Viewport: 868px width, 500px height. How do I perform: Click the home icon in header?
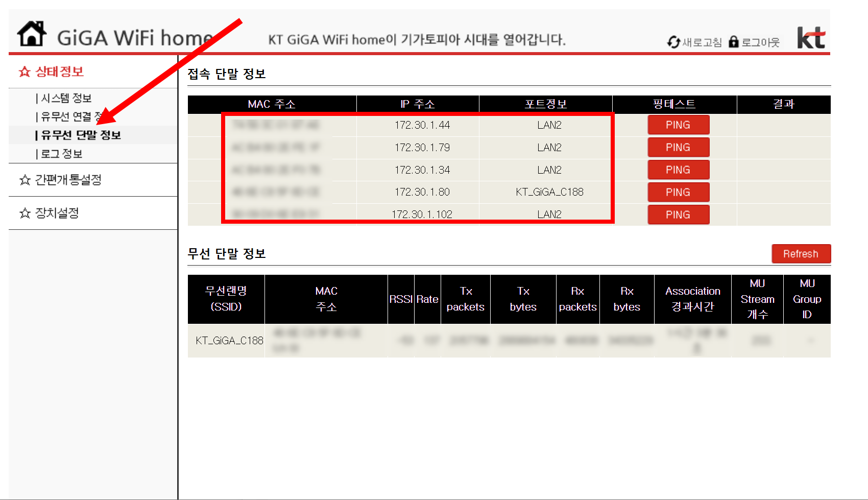32,34
